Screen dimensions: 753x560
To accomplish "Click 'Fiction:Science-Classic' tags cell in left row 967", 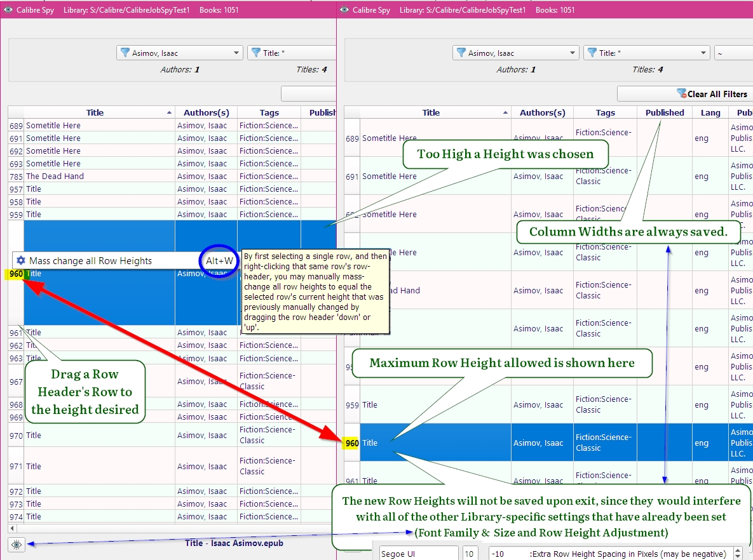I will (269, 381).
